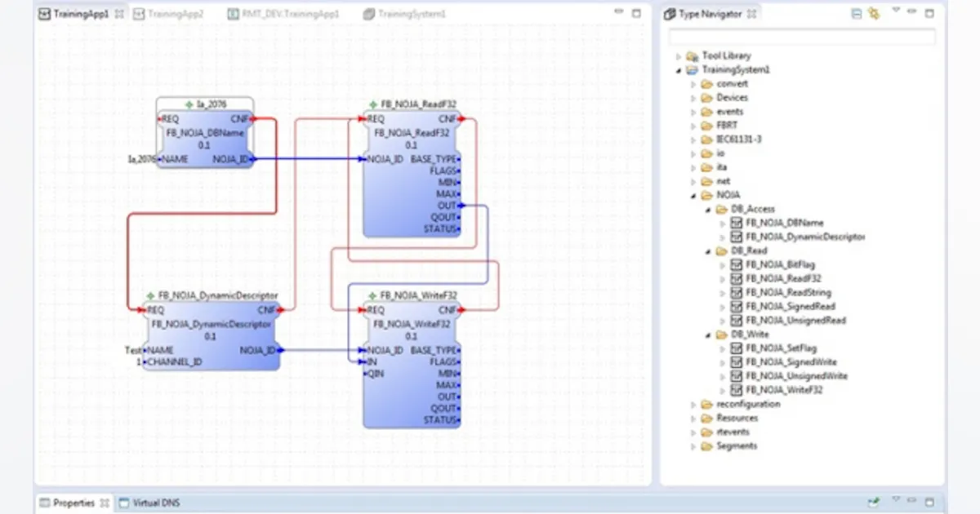Image resolution: width=980 pixels, height=514 pixels.
Task: Click the pin icon in the Properties panel toolbar
Action: click(x=875, y=503)
